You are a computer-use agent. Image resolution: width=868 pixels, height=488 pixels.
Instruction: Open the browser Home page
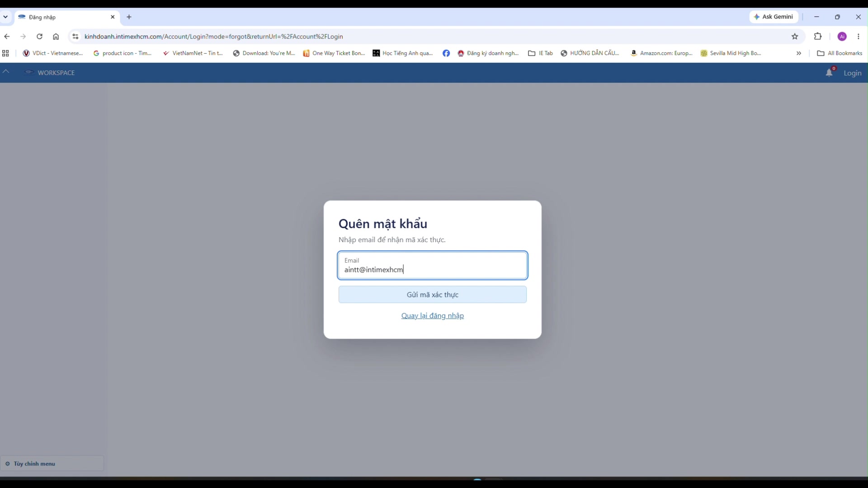coord(56,37)
